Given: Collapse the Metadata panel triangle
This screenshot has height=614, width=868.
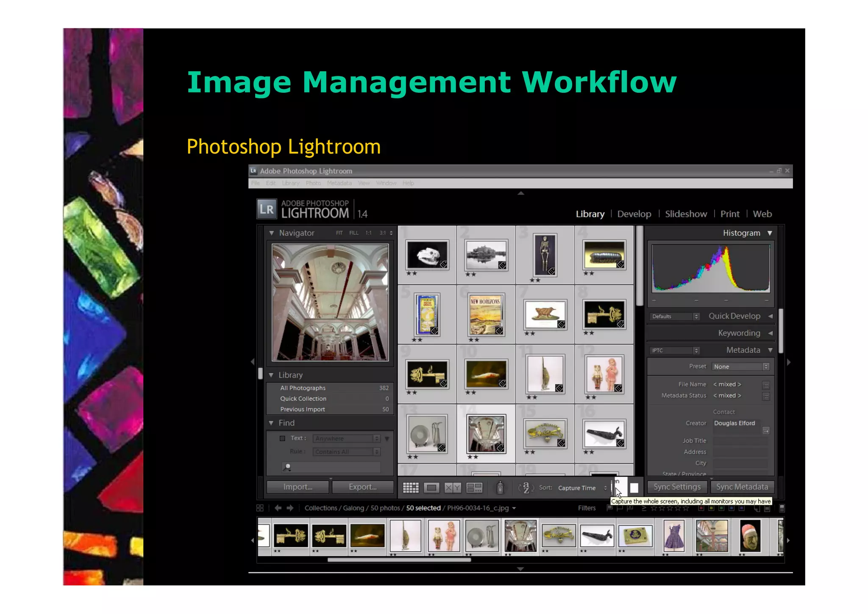Looking at the screenshot, I should pos(770,350).
